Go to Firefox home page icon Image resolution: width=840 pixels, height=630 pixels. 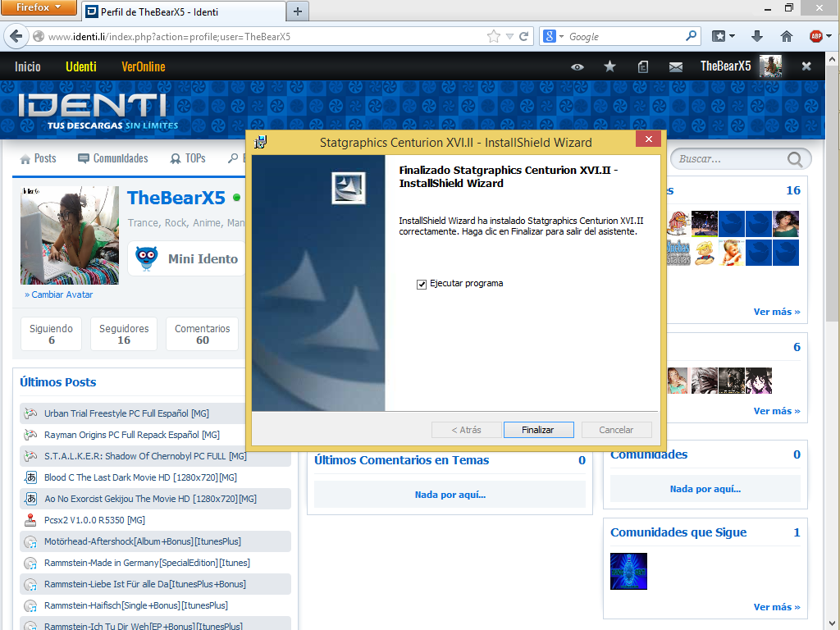[x=787, y=36]
